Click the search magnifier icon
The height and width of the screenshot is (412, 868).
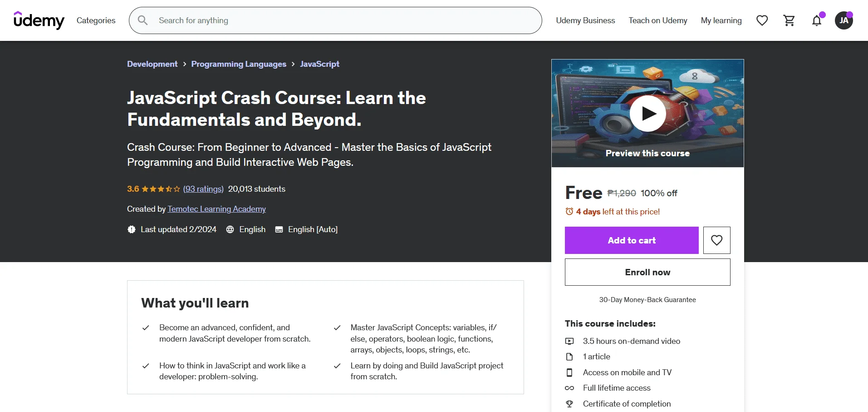(142, 20)
